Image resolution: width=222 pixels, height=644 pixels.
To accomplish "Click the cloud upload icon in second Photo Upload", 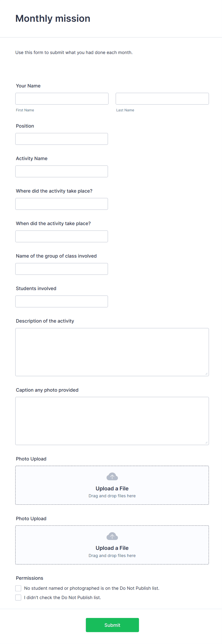I will click(x=112, y=536).
